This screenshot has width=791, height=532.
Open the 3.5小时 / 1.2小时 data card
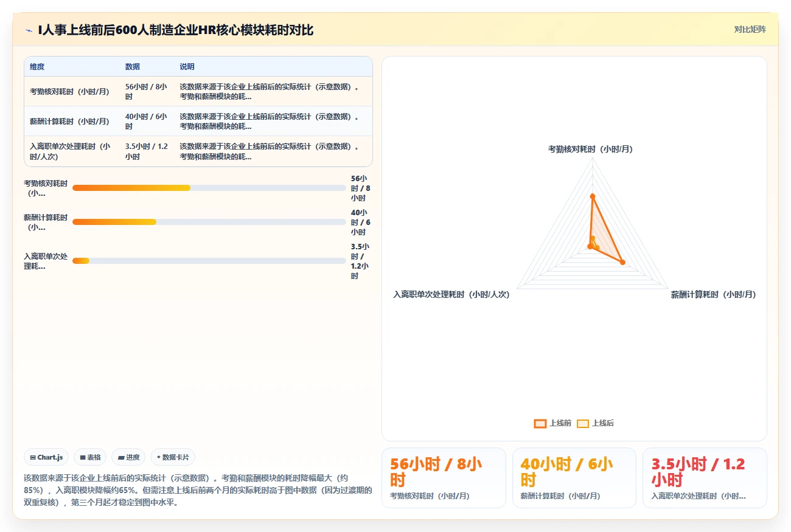705,478
